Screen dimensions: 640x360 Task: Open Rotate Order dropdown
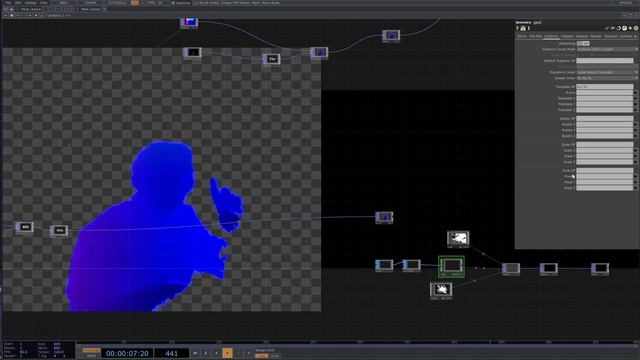[x=607, y=78]
